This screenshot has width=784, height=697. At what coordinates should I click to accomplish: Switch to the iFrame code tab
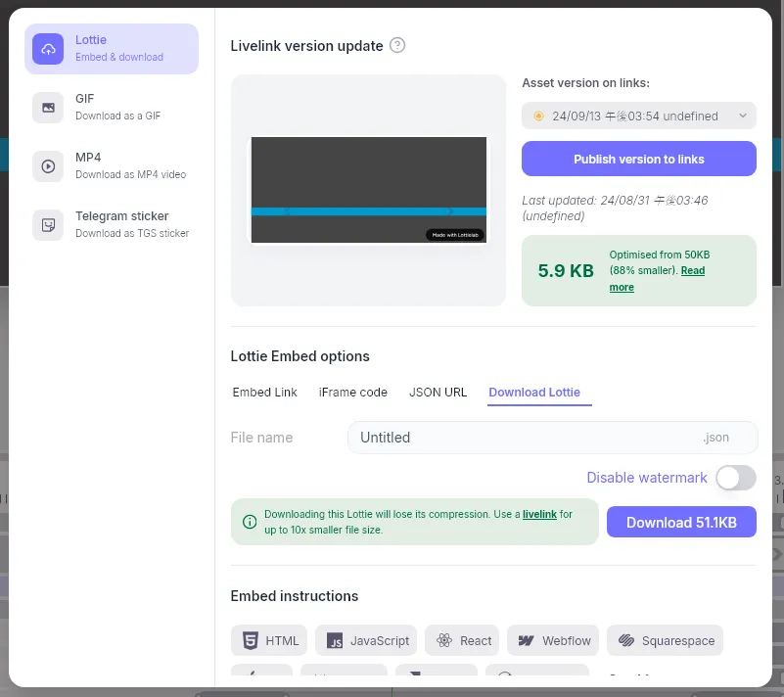(353, 393)
